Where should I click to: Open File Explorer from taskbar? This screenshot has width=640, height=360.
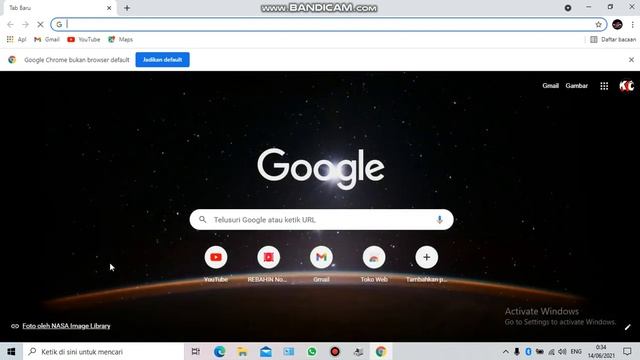click(x=242, y=351)
